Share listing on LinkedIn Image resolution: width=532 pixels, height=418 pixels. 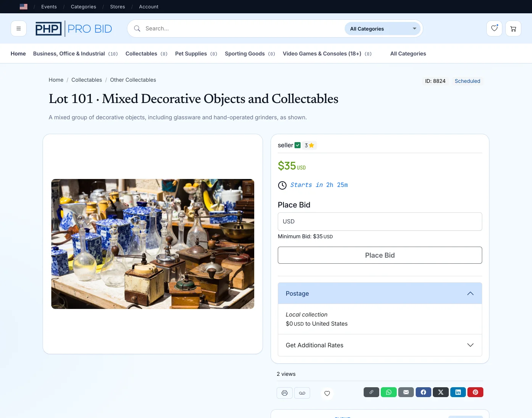[x=458, y=392]
